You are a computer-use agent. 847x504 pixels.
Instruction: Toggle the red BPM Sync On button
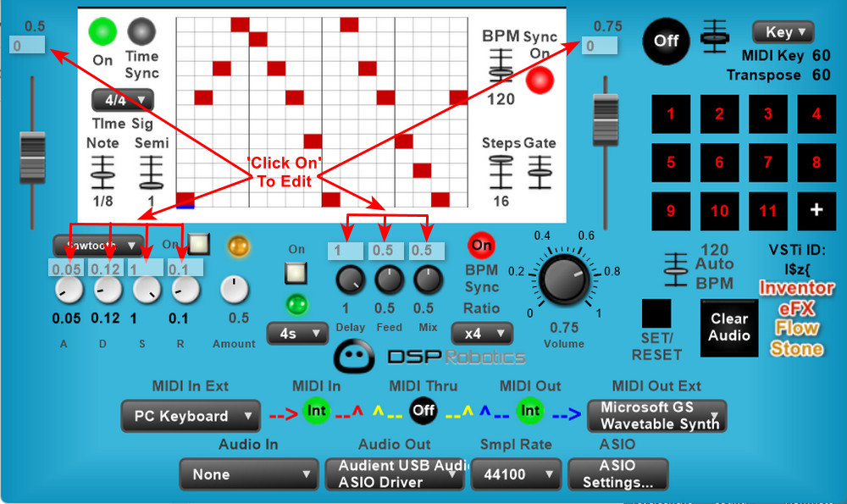(x=481, y=246)
